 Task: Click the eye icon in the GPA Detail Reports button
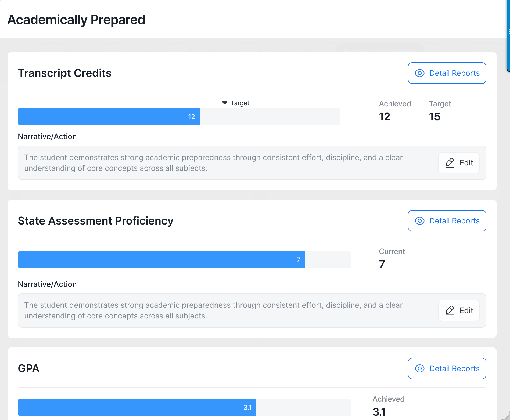pyautogui.click(x=420, y=368)
